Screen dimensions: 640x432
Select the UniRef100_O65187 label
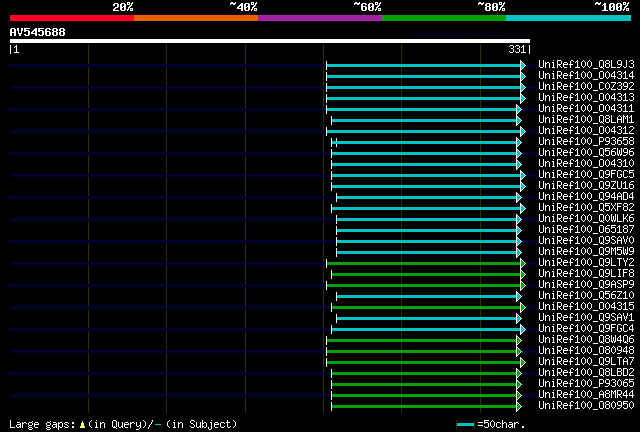[x=586, y=229]
